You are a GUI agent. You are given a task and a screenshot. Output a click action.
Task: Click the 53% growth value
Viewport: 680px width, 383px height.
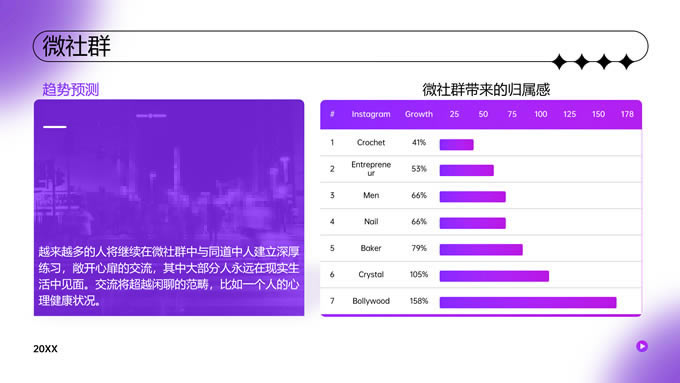click(419, 169)
